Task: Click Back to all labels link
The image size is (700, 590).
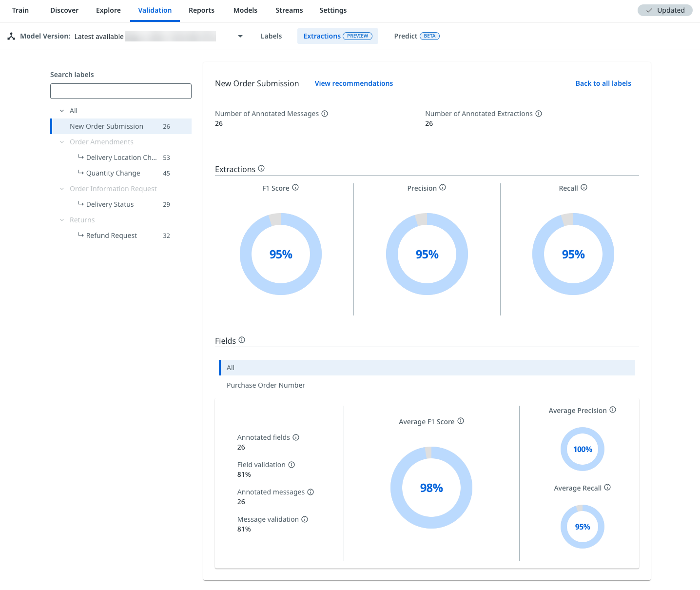Action: pyautogui.click(x=603, y=83)
